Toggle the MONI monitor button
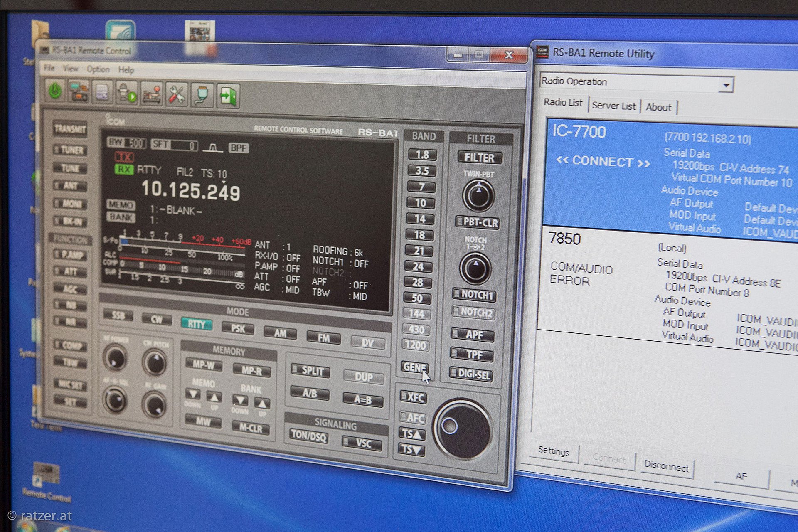The width and height of the screenshot is (798, 532). [70, 204]
